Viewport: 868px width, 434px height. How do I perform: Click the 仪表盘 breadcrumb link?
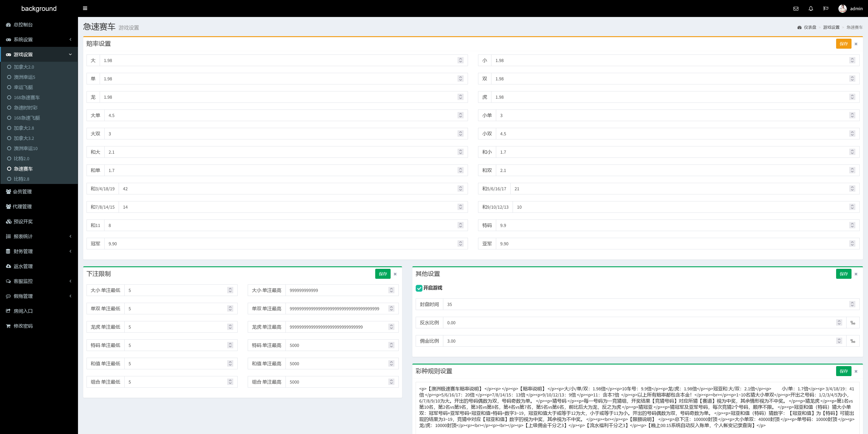(x=810, y=27)
